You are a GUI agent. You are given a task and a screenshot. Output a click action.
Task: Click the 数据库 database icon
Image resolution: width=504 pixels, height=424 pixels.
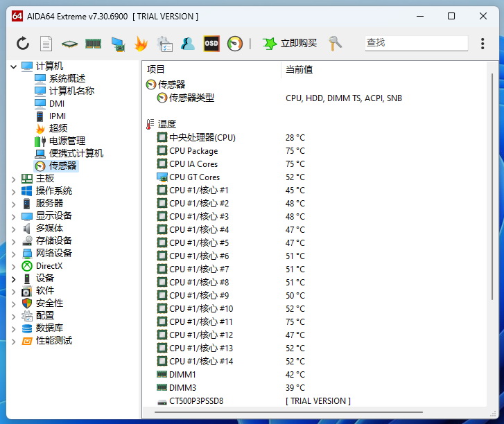click(x=27, y=328)
